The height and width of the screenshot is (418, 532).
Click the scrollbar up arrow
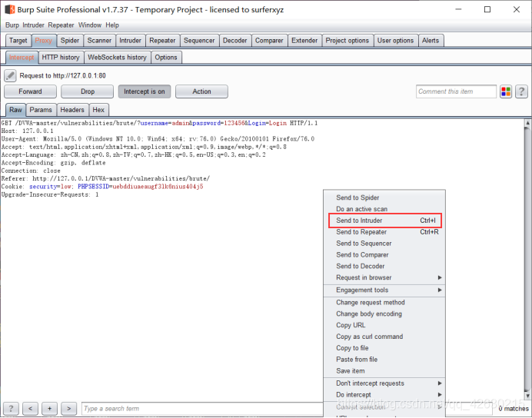click(527, 122)
